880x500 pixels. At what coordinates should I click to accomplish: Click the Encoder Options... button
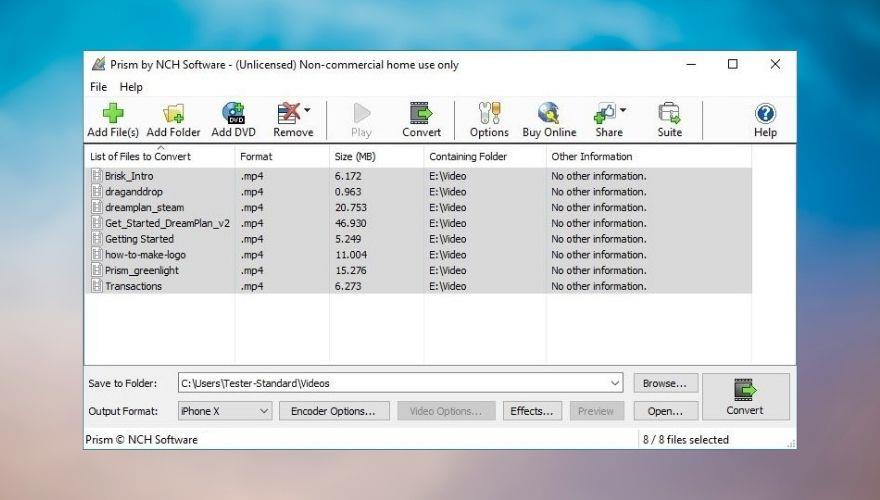tap(333, 411)
